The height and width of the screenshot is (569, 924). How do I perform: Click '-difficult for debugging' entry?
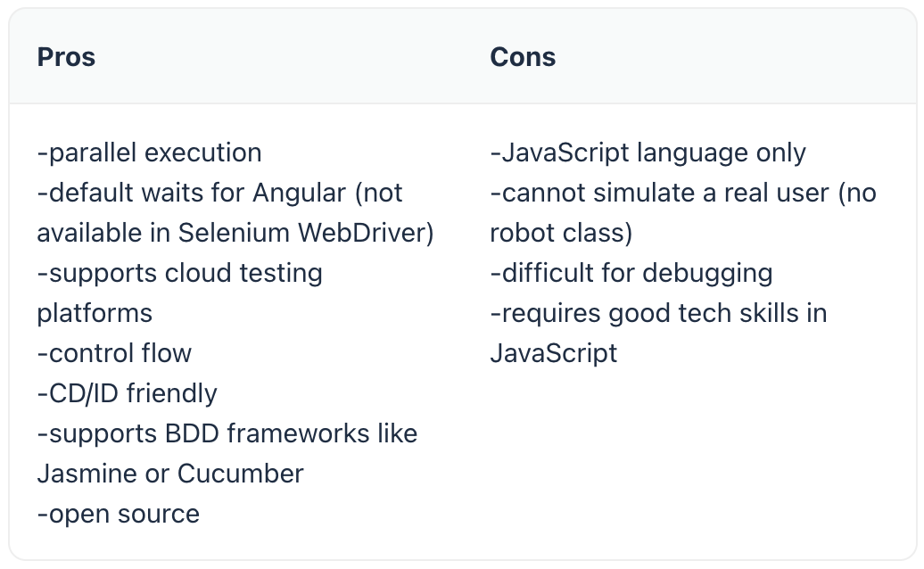click(x=631, y=273)
